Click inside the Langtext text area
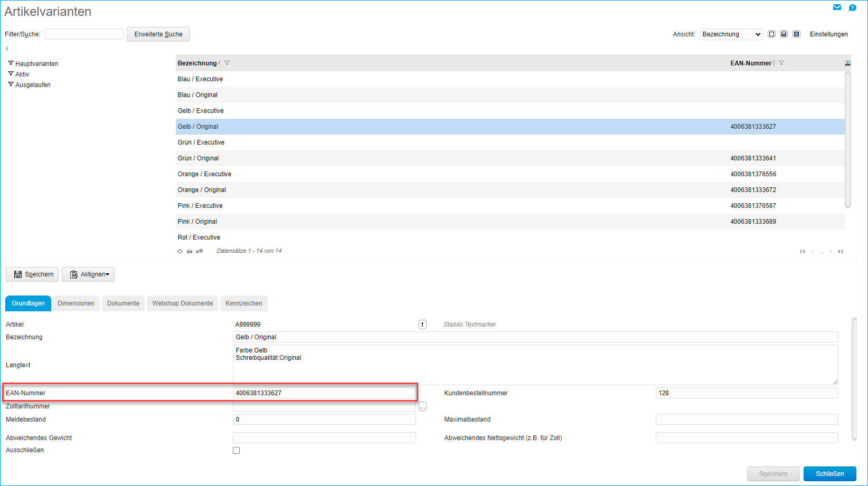Image resolution: width=868 pixels, height=486 pixels. 535,365
